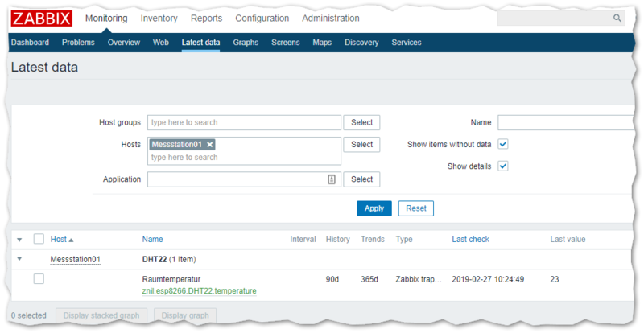This screenshot has width=644, height=333.
Task: Toggle the Show items without data checkbox
Action: click(x=503, y=144)
